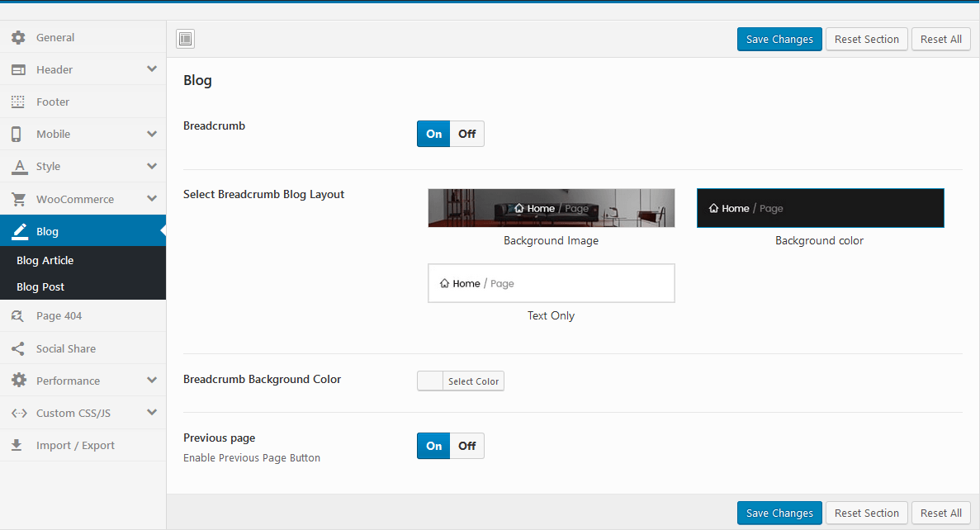Click the top Save Changes button

tap(779, 39)
